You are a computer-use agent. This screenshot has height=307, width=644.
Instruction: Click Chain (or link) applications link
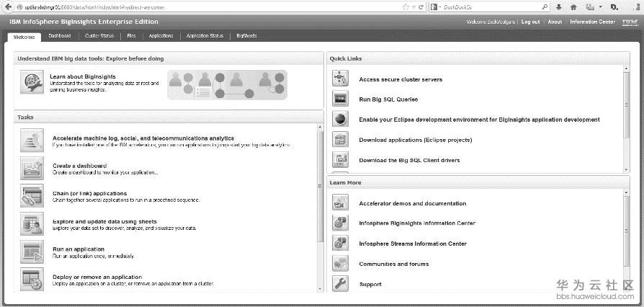[89, 193]
